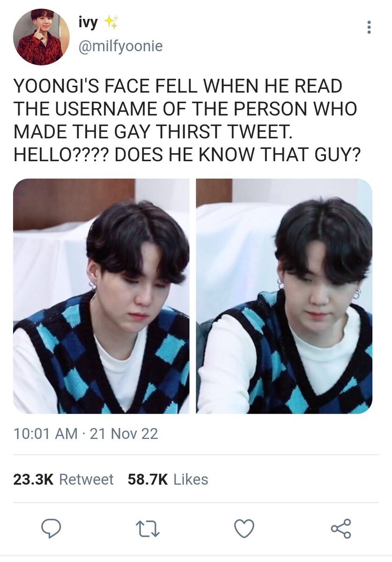
Task: Click the 21 Nov 22 date
Action: pos(124,434)
